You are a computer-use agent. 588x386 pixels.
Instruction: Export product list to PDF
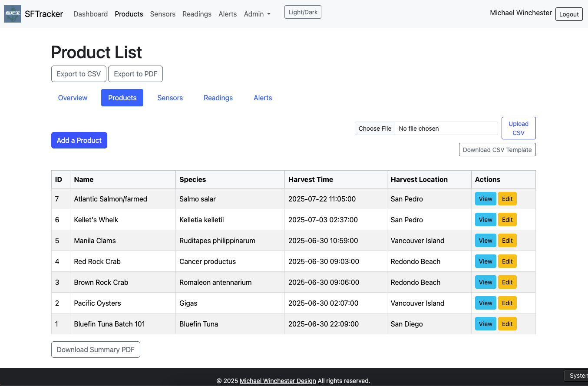click(x=135, y=74)
